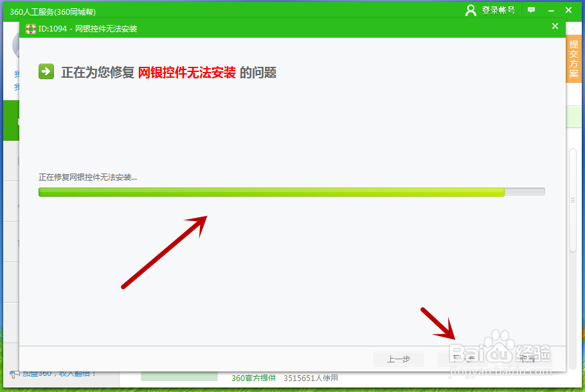Click the 360人工服务(360同城帮) window title
Image resolution: width=585 pixels, height=392 pixels.
click(x=53, y=12)
